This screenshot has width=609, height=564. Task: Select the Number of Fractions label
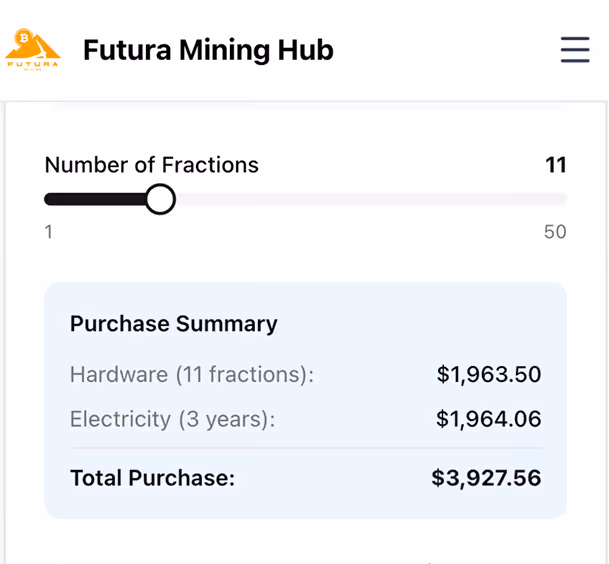tap(151, 165)
